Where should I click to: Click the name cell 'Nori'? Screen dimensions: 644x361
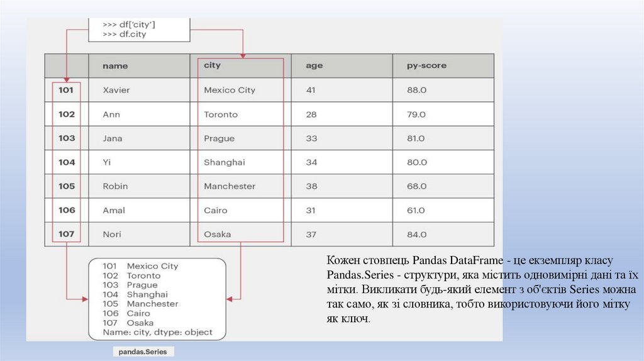click(112, 234)
